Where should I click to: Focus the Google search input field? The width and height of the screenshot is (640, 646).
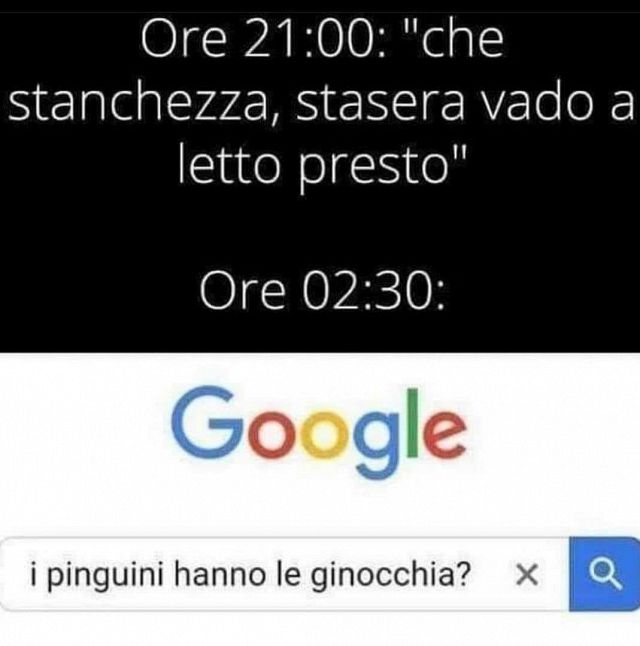pyautogui.click(x=284, y=574)
